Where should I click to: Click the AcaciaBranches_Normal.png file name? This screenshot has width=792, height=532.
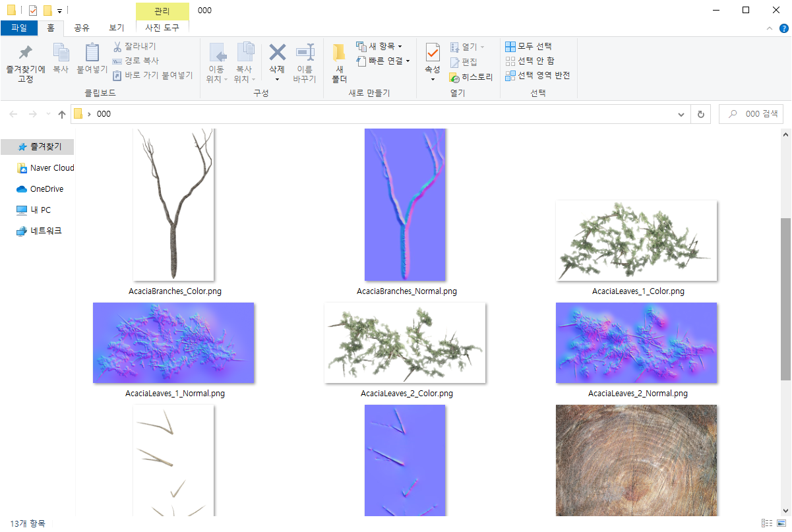[x=407, y=291]
